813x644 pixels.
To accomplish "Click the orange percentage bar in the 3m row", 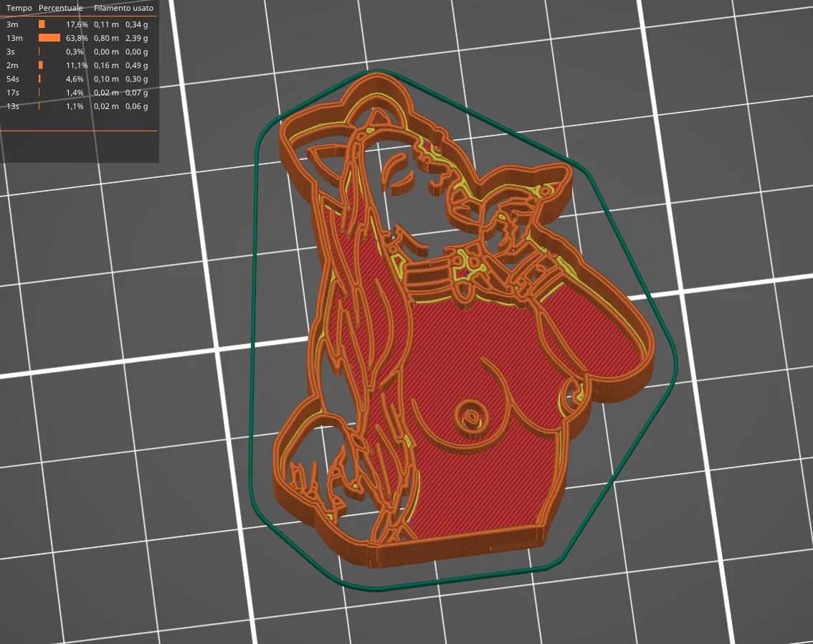I will point(42,24).
